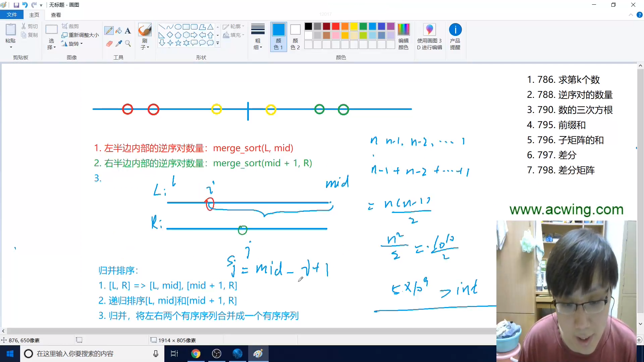
Task: Click the 剪切 cut button
Action: [30, 26]
